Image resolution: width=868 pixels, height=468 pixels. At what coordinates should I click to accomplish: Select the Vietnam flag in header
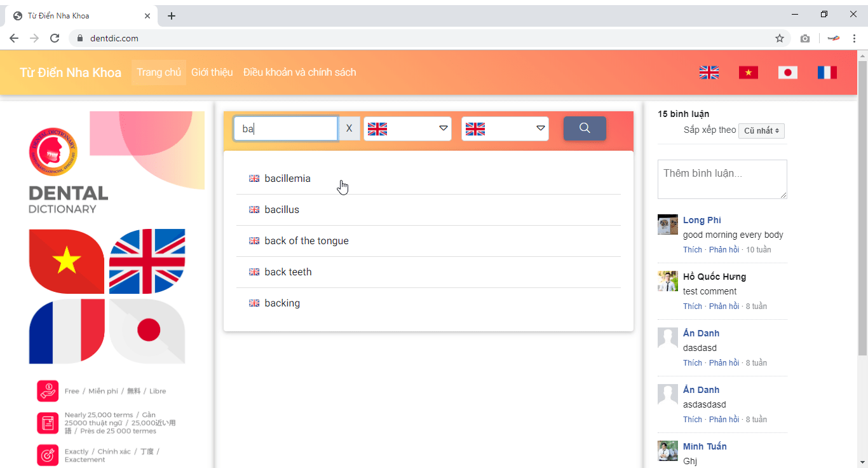tap(749, 72)
